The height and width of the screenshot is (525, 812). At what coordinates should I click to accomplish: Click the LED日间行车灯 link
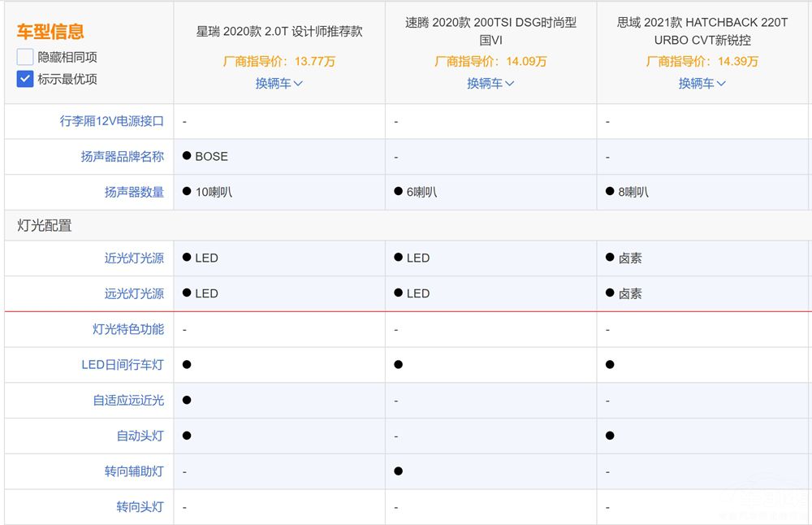pyautogui.click(x=123, y=365)
